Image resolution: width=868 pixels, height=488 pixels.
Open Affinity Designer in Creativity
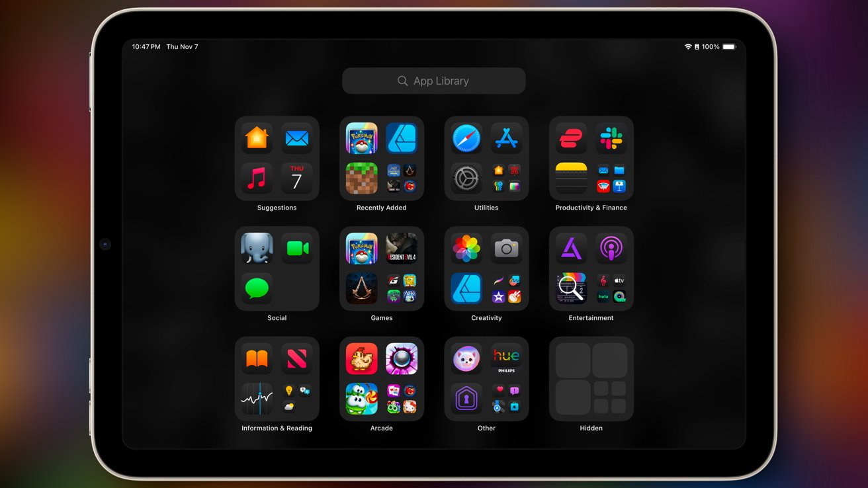pyautogui.click(x=466, y=288)
